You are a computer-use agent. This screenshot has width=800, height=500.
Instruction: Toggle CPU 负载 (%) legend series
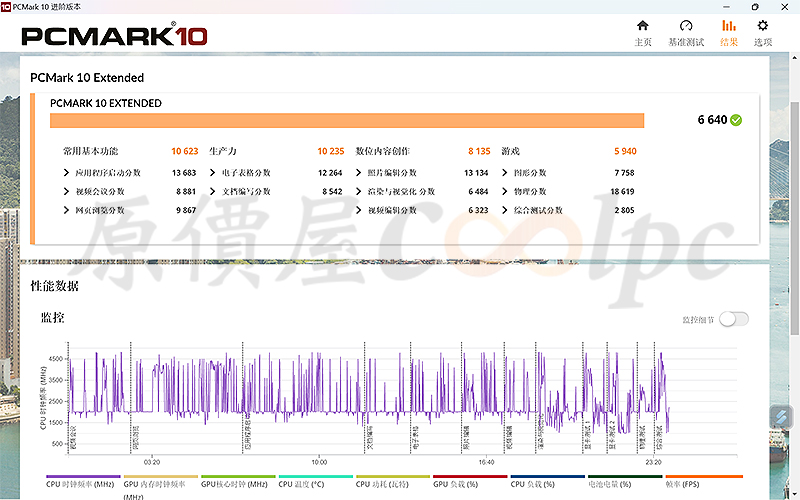point(547,482)
